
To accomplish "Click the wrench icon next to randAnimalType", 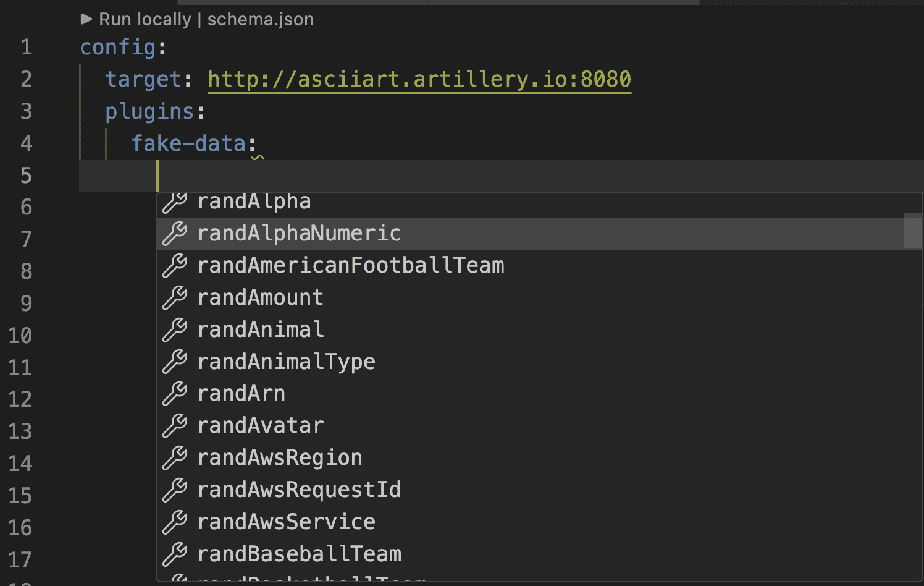I will [x=174, y=361].
